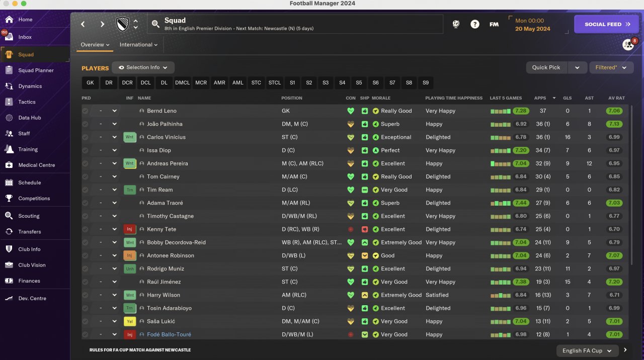This screenshot has height=360, width=644.
Task: Open the Home sidebar icon
Action: click(x=9, y=20)
